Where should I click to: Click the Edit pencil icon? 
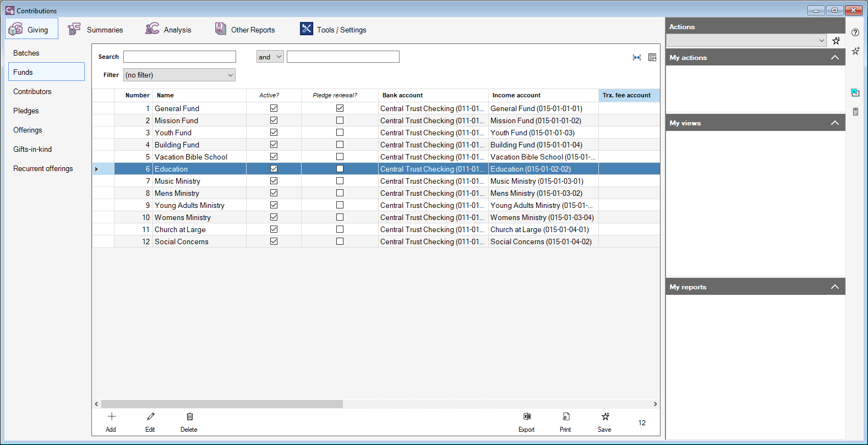tap(150, 417)
